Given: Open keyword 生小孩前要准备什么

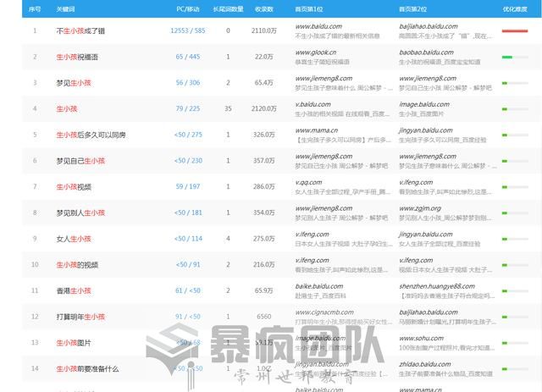Looking at the screenshot, I should pos(87,368).
